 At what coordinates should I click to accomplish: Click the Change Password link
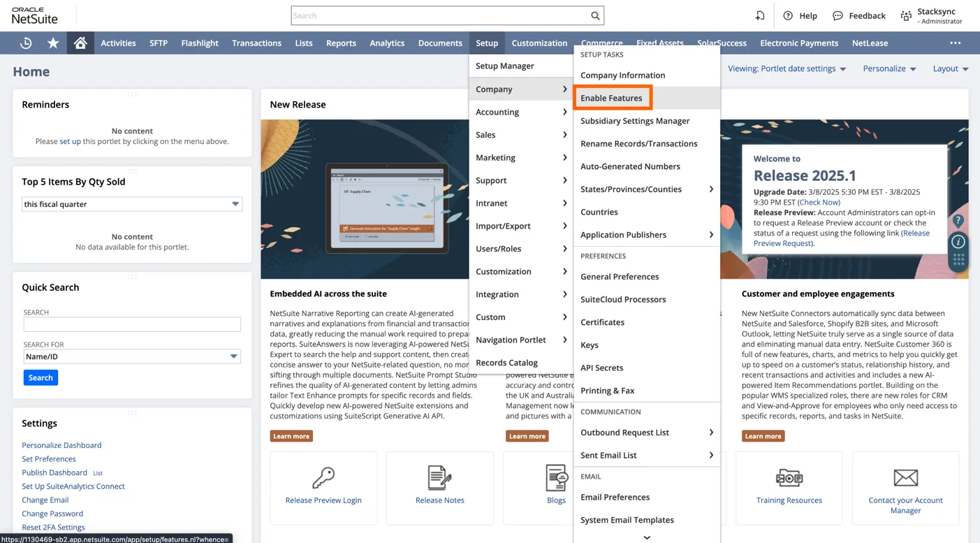(52, 514)
